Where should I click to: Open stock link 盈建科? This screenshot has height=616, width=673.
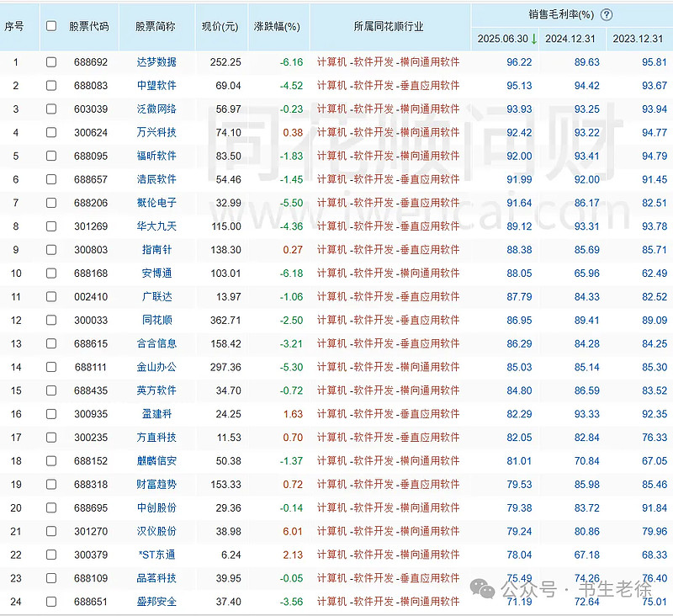click(x=156, y=414)
